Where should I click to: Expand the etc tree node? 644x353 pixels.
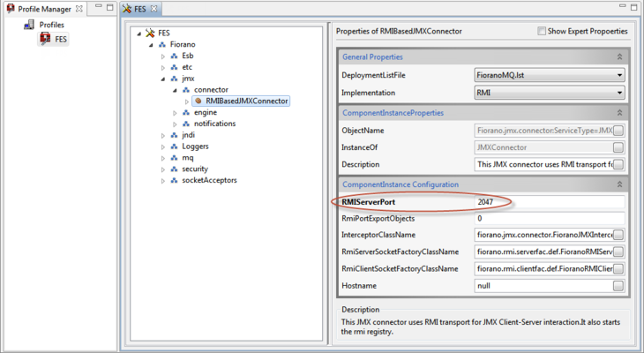click(x=163, y=67)
